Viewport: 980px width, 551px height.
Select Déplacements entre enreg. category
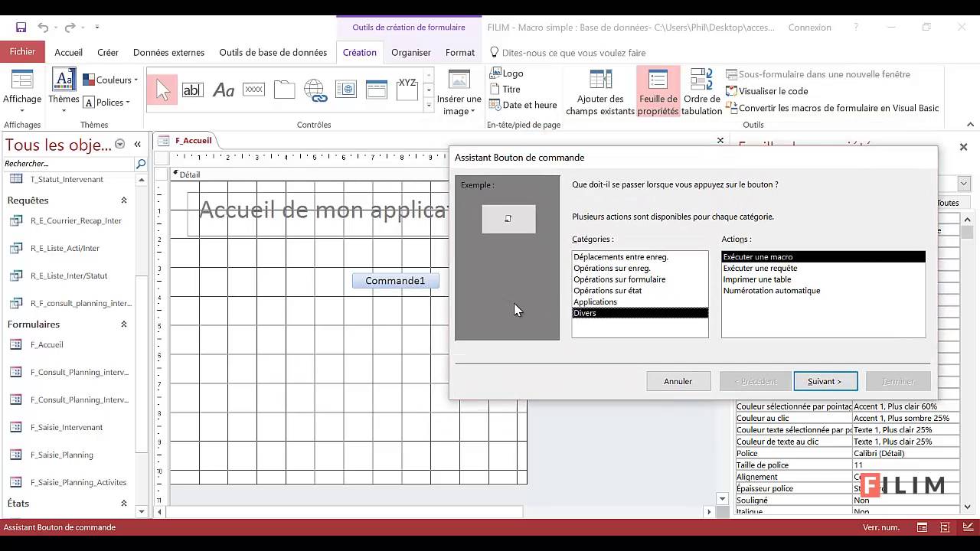[x=640, y=257]
